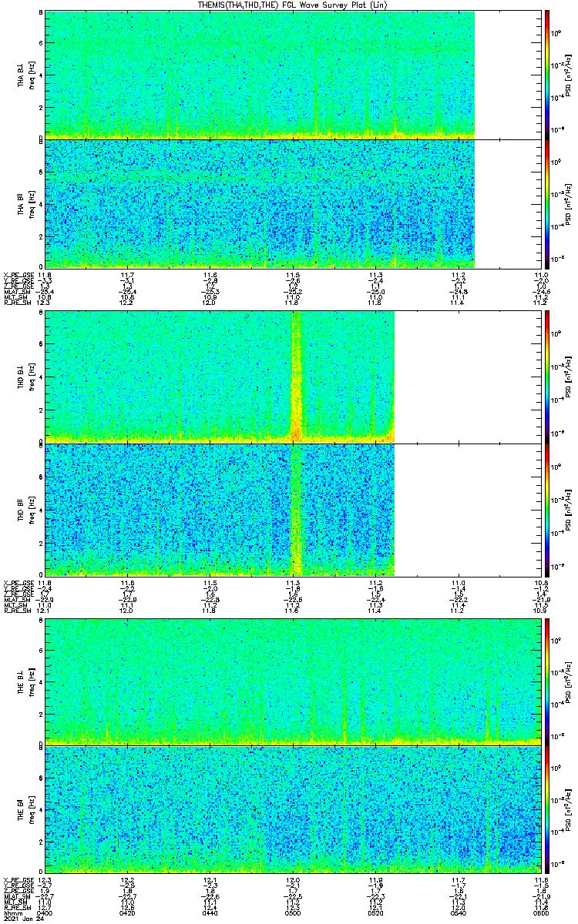578x924 pixels.
Task: Click the color bar beside THD B-parallel panel
Action: coord(547,510)
